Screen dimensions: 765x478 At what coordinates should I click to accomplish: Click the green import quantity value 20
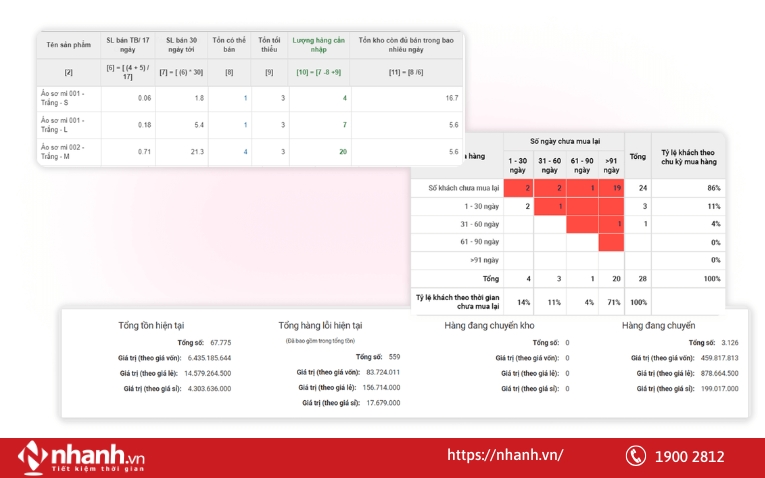tap(343, 152)
